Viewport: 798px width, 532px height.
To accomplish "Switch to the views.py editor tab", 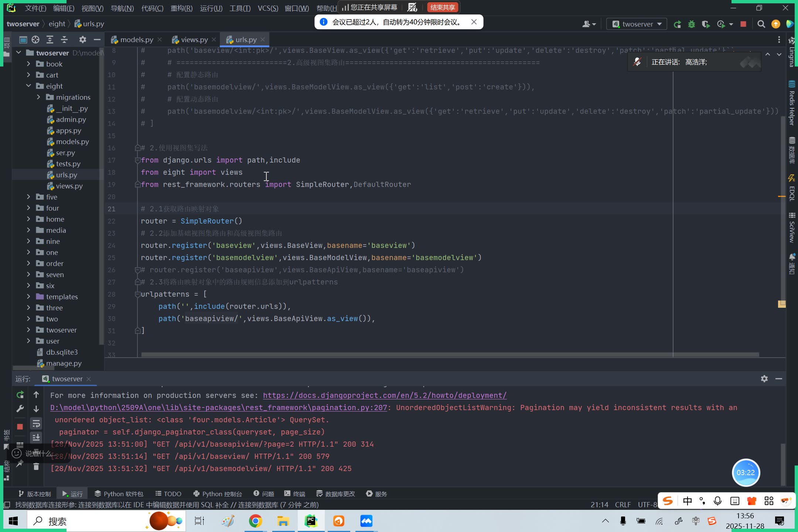I will coord(194,40).
